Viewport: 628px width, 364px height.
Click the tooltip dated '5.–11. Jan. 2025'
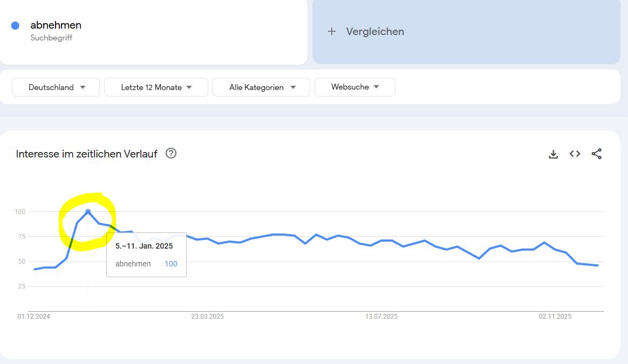(x=144, y=245)
